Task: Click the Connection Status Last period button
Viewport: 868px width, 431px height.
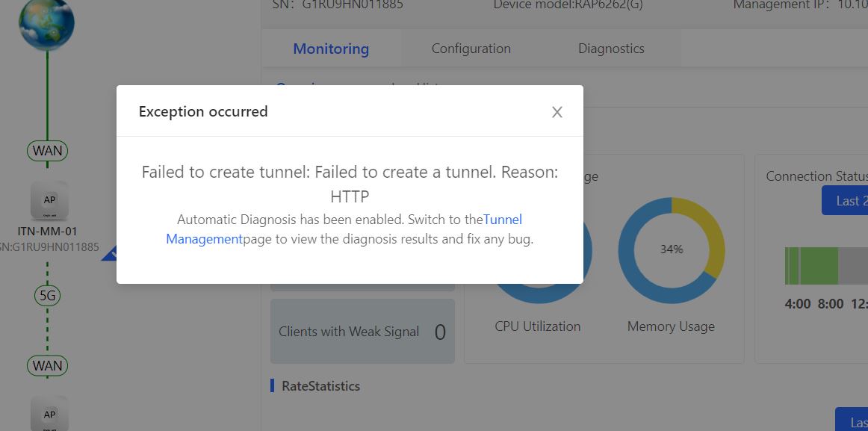Action: click(845, 200)
